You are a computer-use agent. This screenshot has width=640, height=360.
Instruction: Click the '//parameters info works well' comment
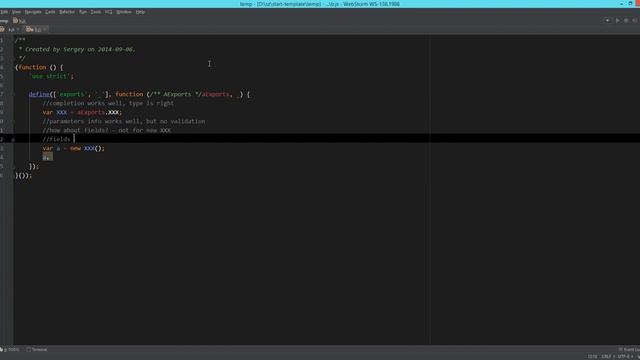[124, 121]
